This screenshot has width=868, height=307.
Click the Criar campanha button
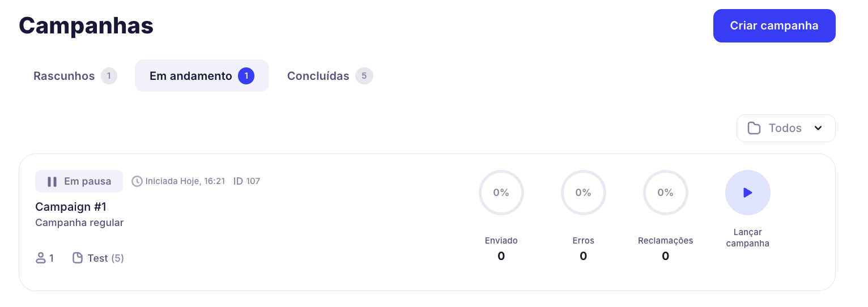tap(774, 25)
